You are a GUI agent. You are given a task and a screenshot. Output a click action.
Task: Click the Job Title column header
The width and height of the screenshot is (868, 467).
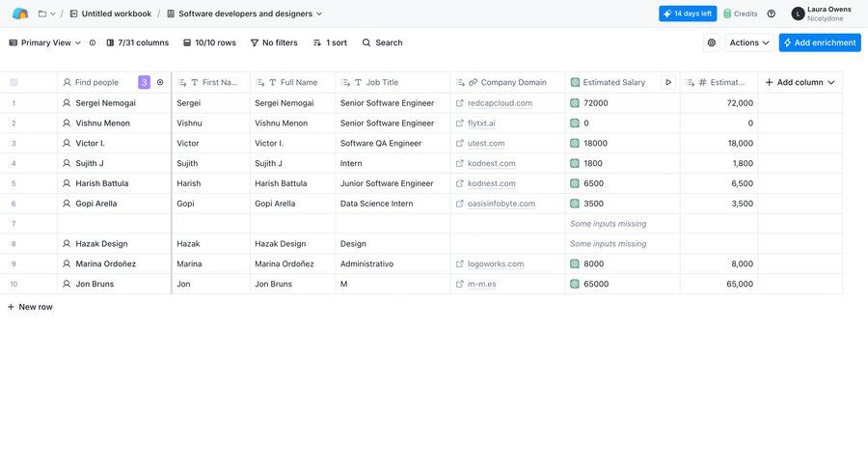(393, 82)
